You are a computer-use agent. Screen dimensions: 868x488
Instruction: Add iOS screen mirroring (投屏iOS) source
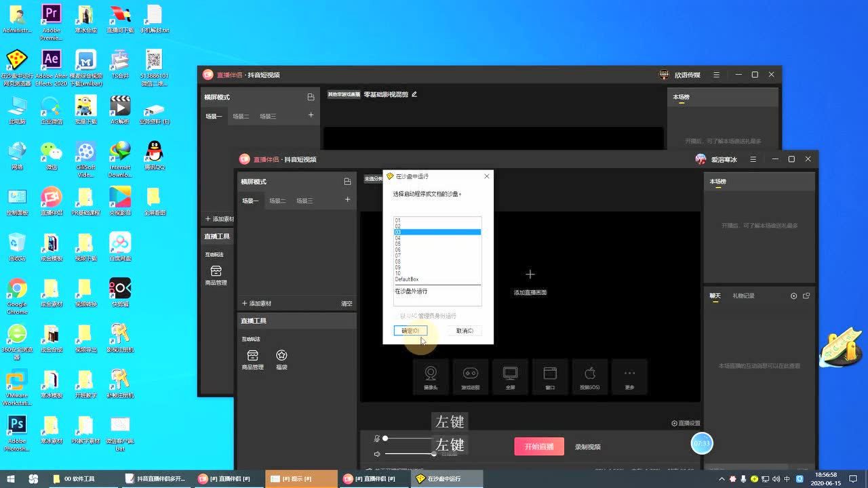[589, 377]
